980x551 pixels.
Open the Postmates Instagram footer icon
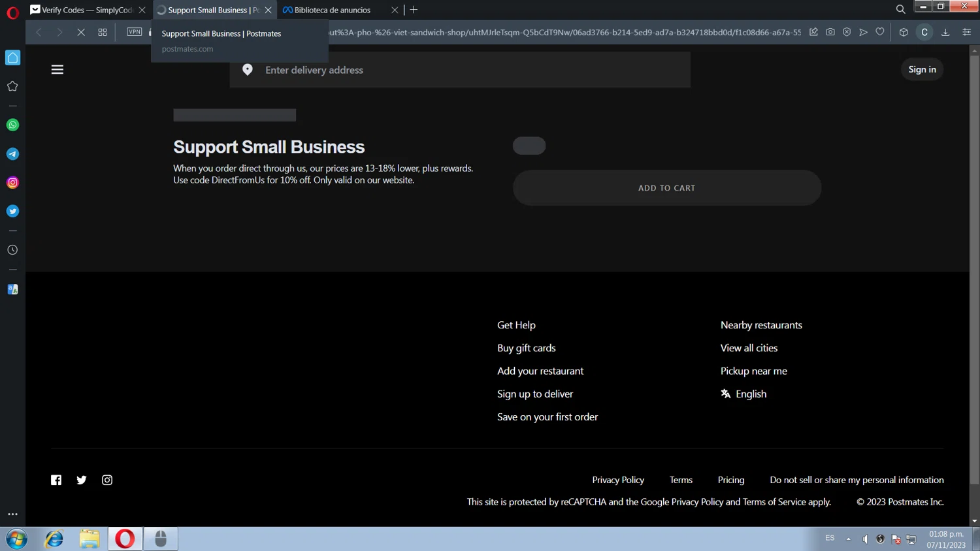(x=107, y=480)
